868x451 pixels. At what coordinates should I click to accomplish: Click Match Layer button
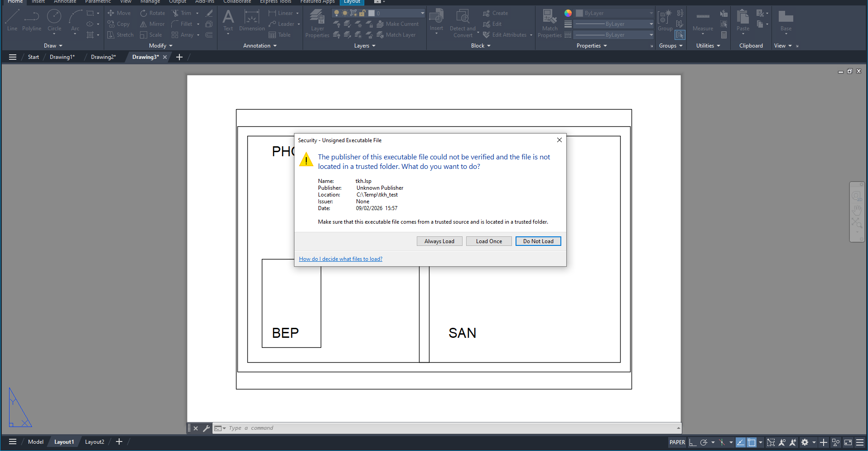396,35
